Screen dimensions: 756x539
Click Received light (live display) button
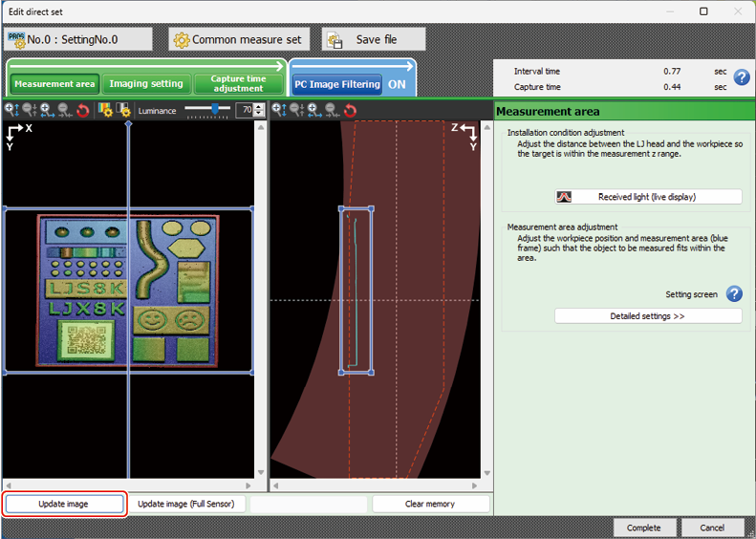coord(648,197)
